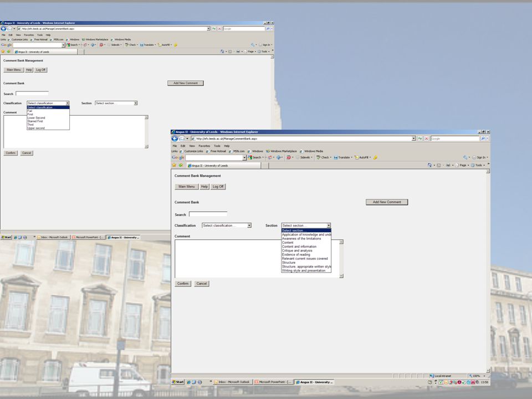Image resolution: width=532 pixels, height=399 pixels.
Task: Click Main Menu button in the front window
Action: point(186,187)
